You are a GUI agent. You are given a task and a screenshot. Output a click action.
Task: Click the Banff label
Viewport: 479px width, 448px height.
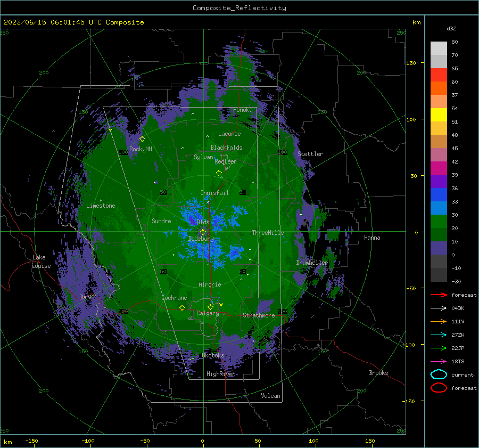click(x=88, y=297)
